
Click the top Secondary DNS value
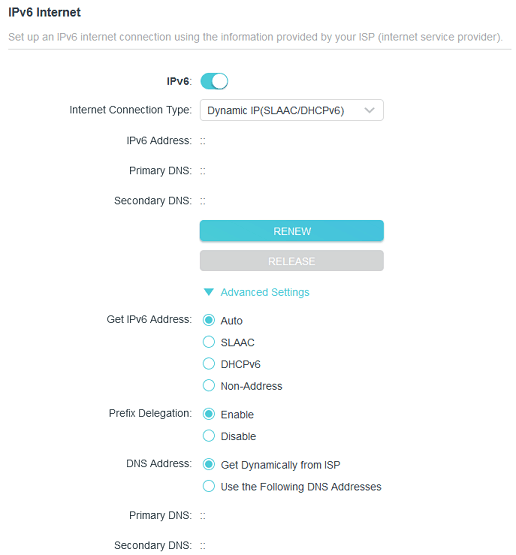click(x=202, y=201)
